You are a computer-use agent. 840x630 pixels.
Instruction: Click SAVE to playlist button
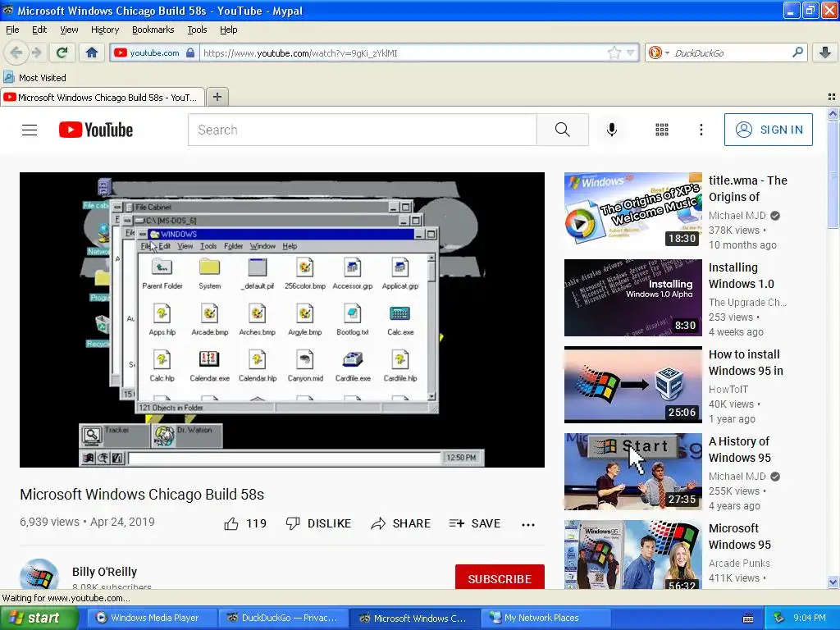pyautogui.click(x=475, y=523)
